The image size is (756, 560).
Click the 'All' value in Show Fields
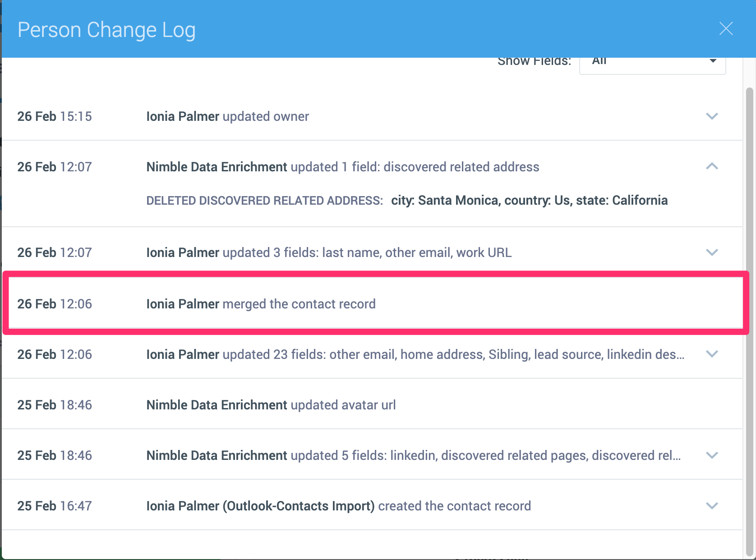coord(599,61)
